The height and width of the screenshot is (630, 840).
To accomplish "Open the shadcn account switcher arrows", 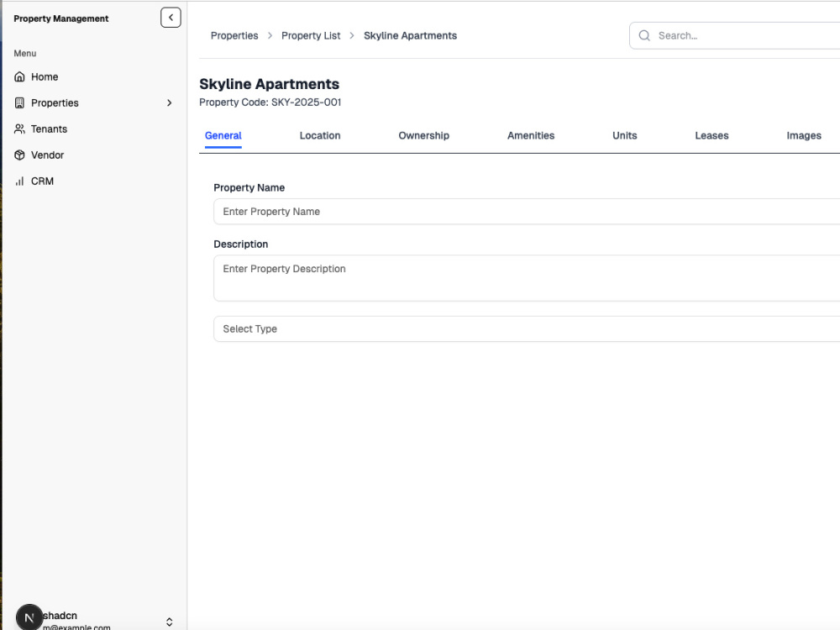I will [170, 622].
